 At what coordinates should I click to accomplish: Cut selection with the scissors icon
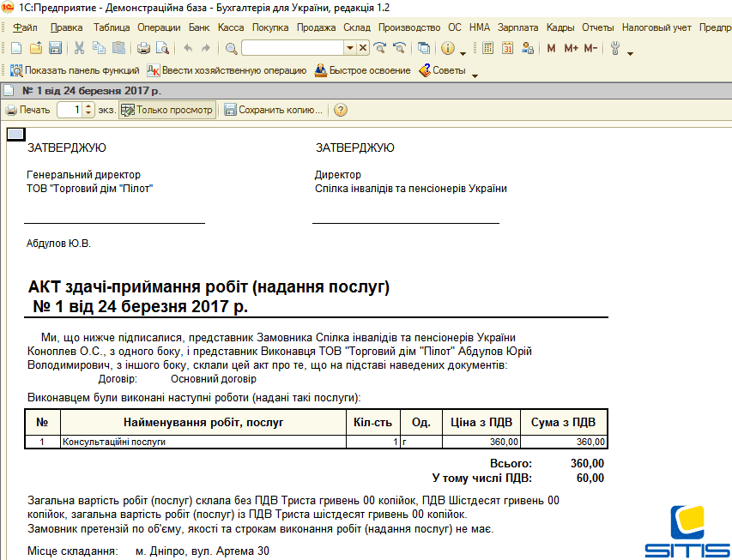point(79,48)
